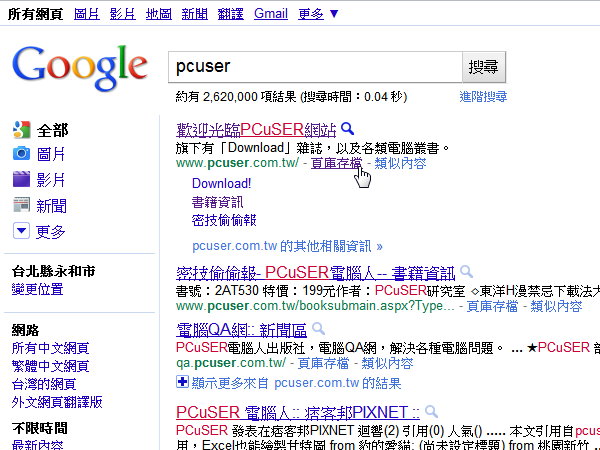The image size is (600, 450).
Task: Open Gmail in top navigation bar
Action: pyautogui.click(x=271, y=14)
